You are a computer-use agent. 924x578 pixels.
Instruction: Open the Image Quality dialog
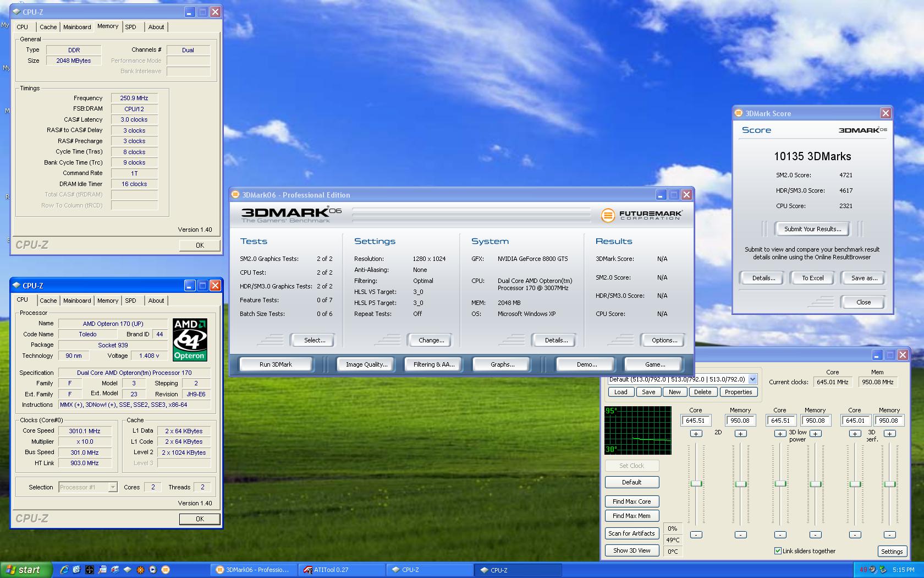click(366, 364)
